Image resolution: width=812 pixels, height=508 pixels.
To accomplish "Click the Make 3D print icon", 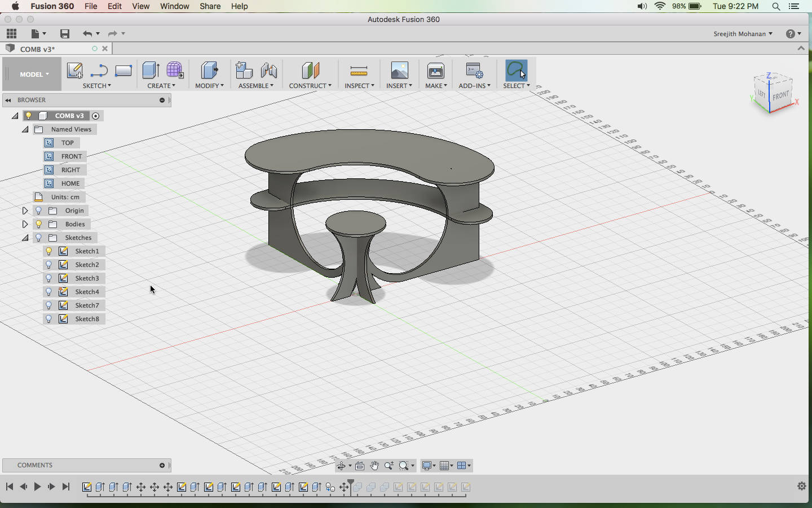I will pyautogui.click(x=436, y=71).
